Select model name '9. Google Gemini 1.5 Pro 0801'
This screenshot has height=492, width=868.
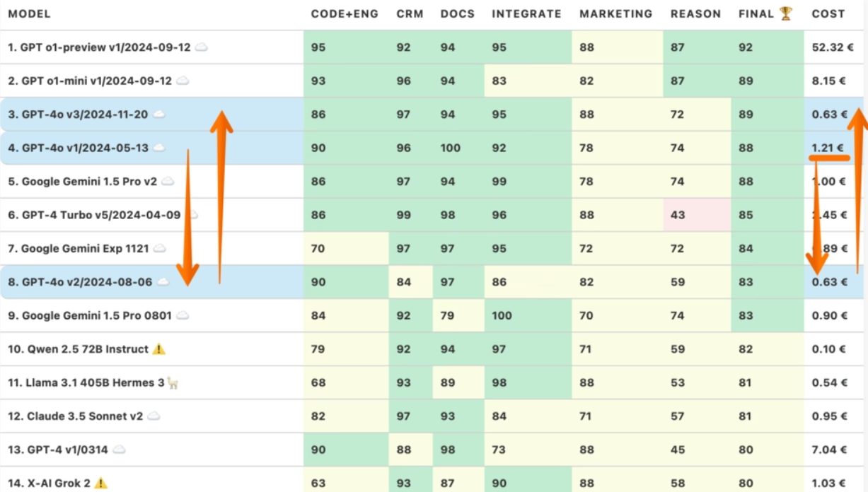click(x=90, y=316)
